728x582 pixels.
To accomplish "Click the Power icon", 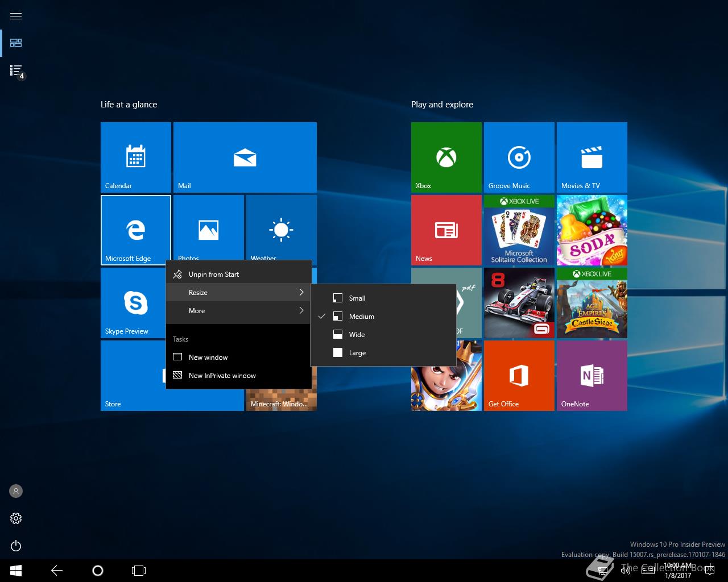I will tap(16, 546).
